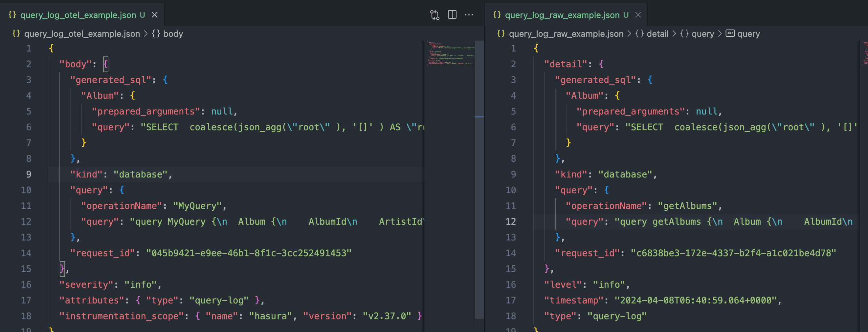Open left pane query_log_otel_example.json breadcrumb

coord(82,34)
